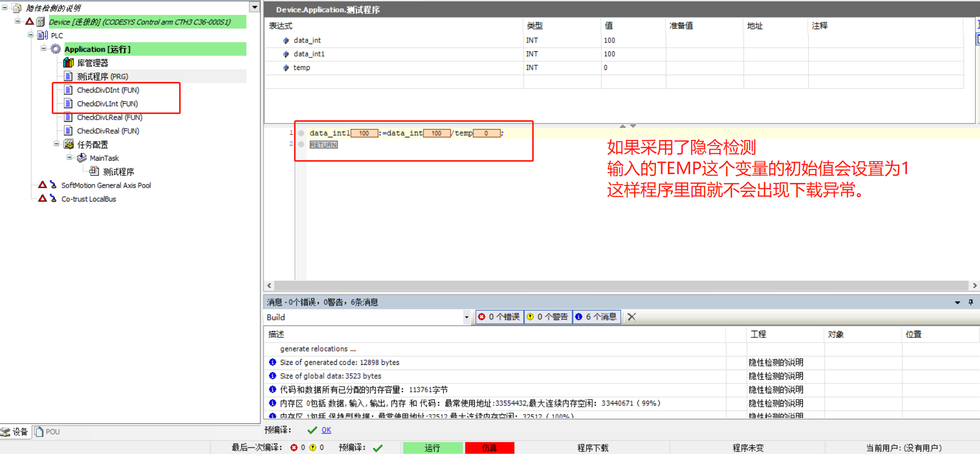Collapse the PLC tree node
The width and height of the screenshot is (980, 454).
[31, 35]
